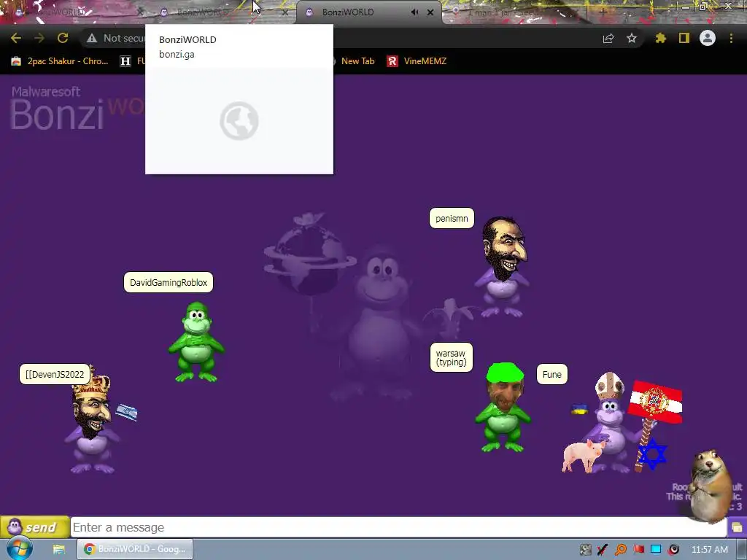The height and width of the screenshot is (560, 747).
Task: Close the active BonziWORLD tab
Action: 430,12
